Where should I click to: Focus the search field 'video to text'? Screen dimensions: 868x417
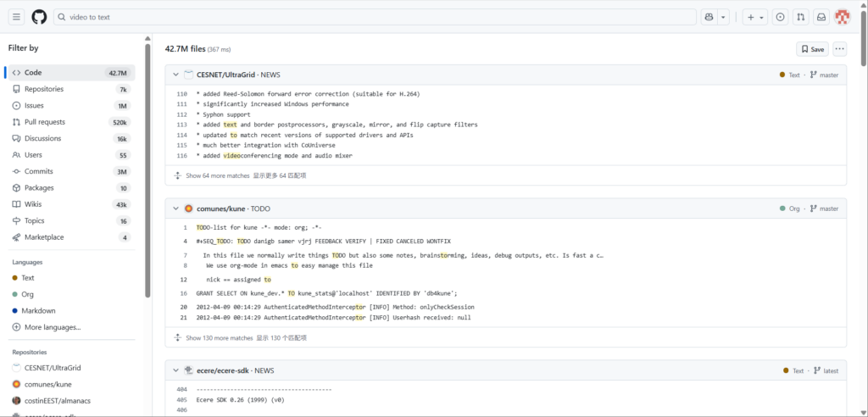375,17
